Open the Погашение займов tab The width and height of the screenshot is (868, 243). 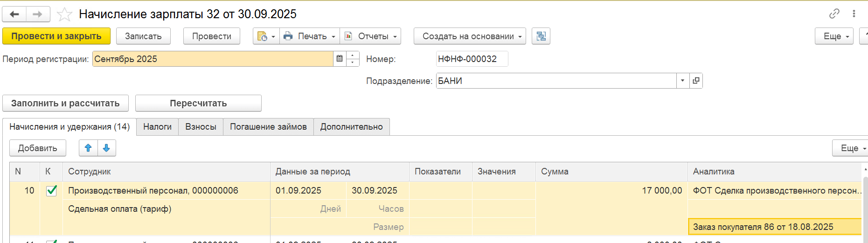tap(268, 127)
